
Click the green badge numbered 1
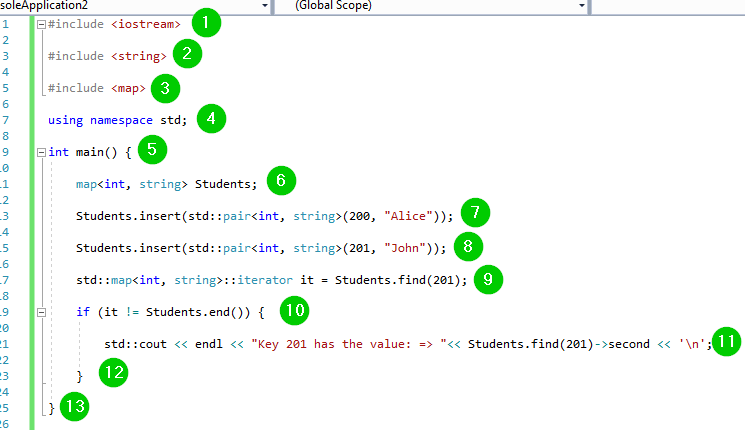tap(205, 22)
